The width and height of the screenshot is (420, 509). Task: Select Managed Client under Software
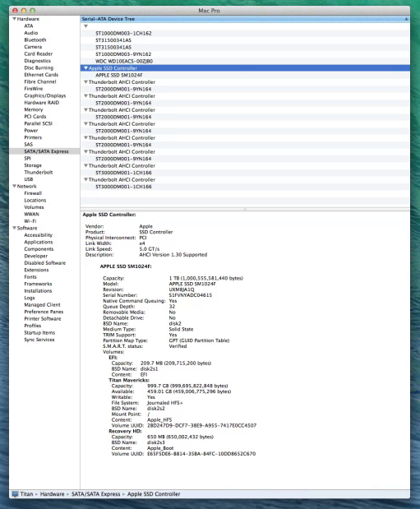(x=42, y=305)
